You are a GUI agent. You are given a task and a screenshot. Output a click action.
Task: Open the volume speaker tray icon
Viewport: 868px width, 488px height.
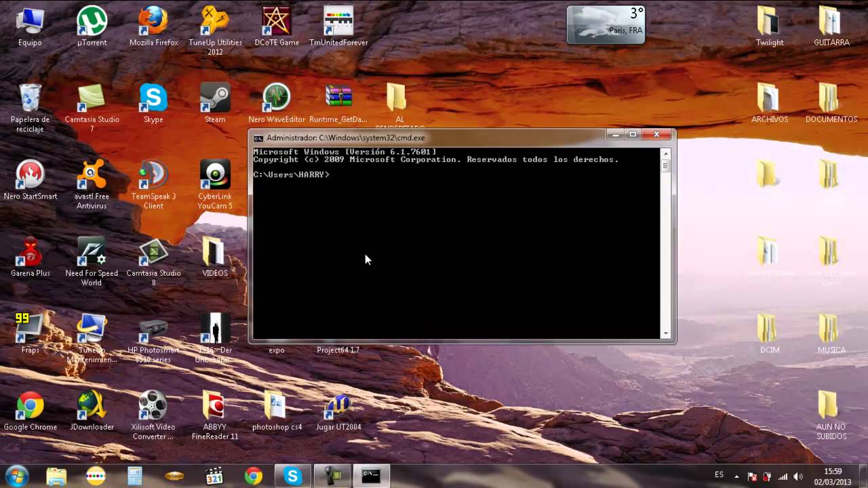pyautogui.click(x=797, y=476)
